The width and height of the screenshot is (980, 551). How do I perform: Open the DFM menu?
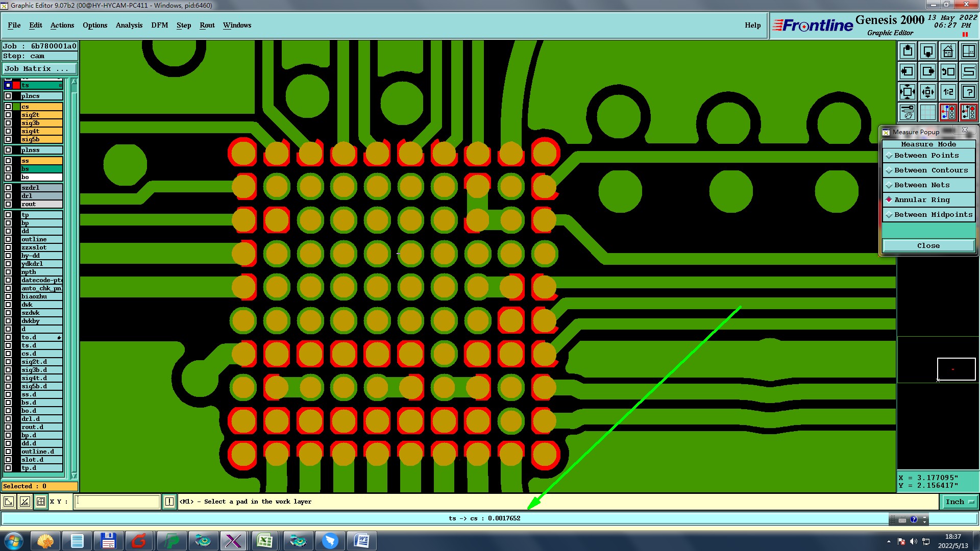[159, 26]
